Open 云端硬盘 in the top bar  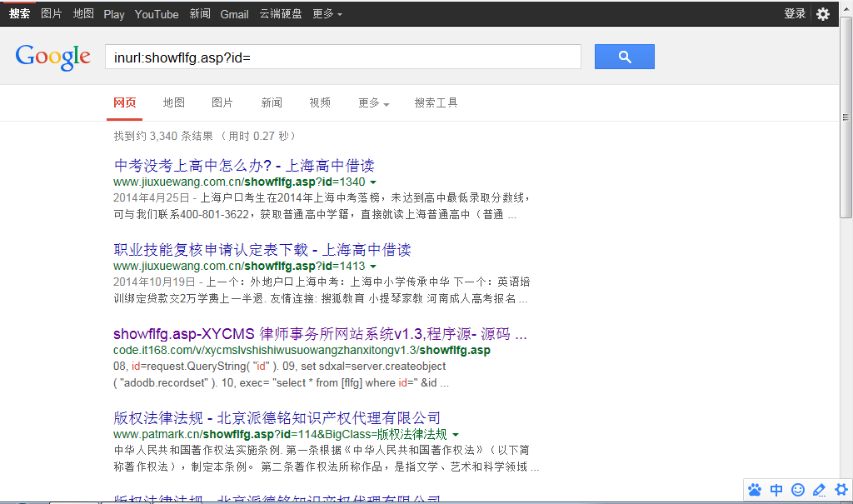[281, 14]
